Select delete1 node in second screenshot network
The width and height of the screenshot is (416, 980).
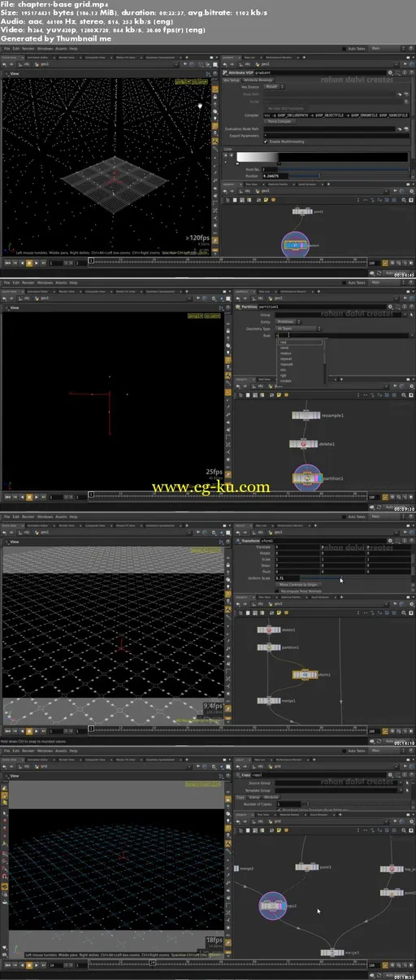pos(303,445)
